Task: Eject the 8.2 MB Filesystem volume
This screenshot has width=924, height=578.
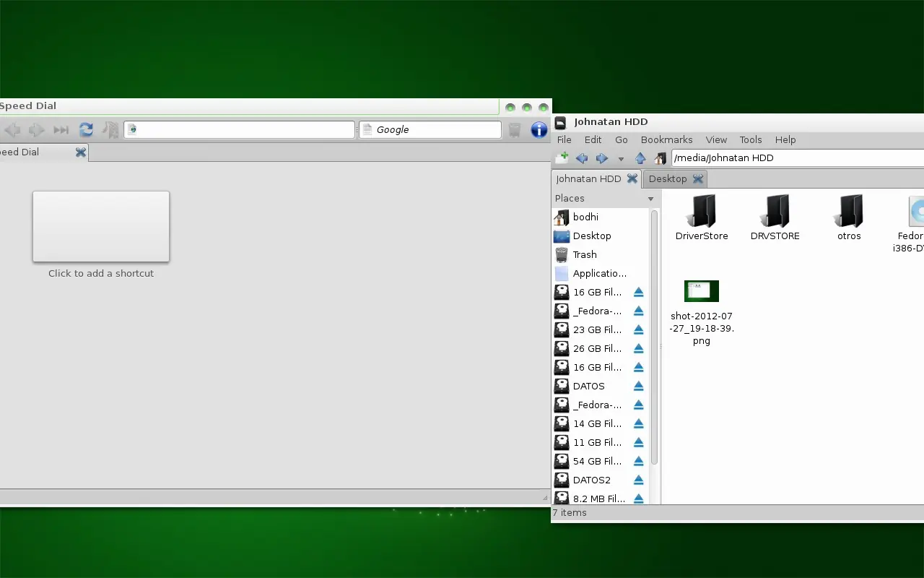Action: [638, 499]
